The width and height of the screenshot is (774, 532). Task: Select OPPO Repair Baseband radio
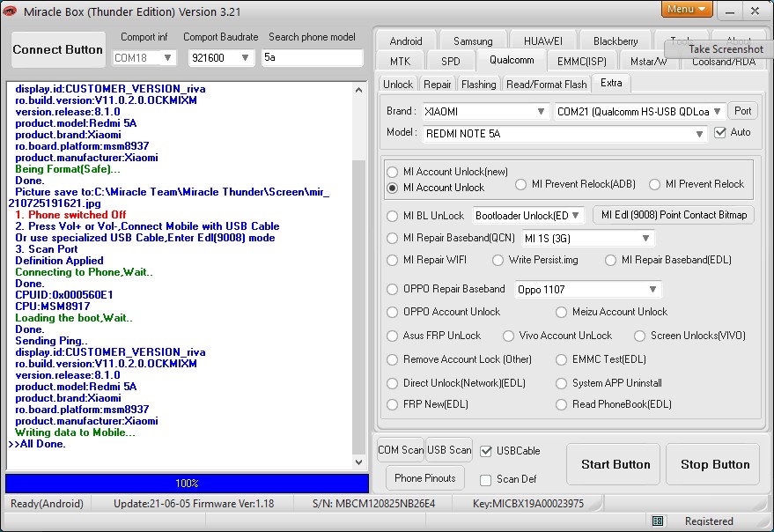[x=392, y=289]
